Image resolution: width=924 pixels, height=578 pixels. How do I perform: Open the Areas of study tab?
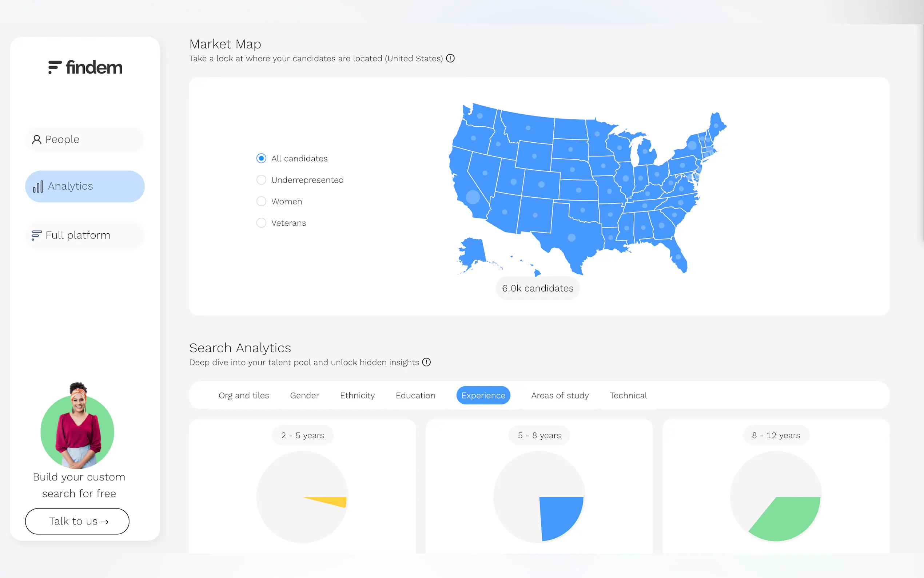click(559, 395)
